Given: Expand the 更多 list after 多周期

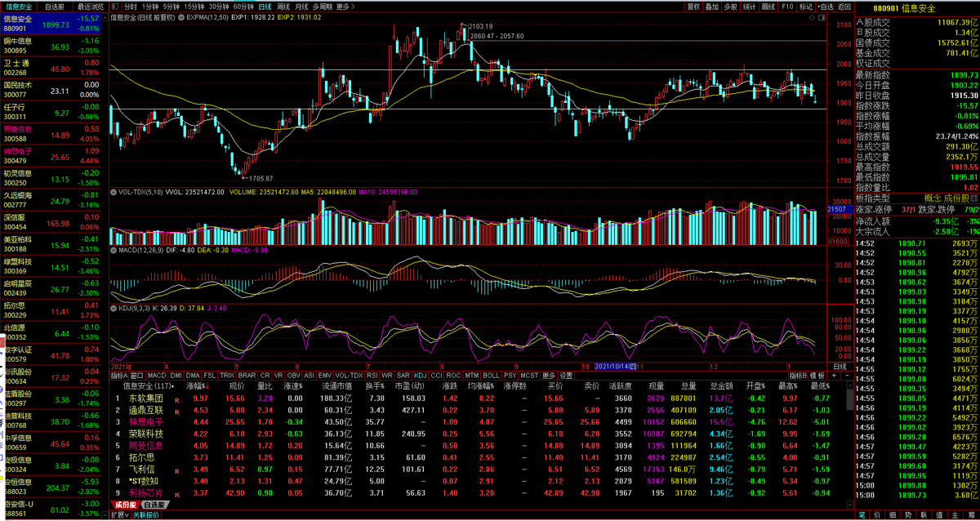Looking at the screenshot, I should pos(345,6).
